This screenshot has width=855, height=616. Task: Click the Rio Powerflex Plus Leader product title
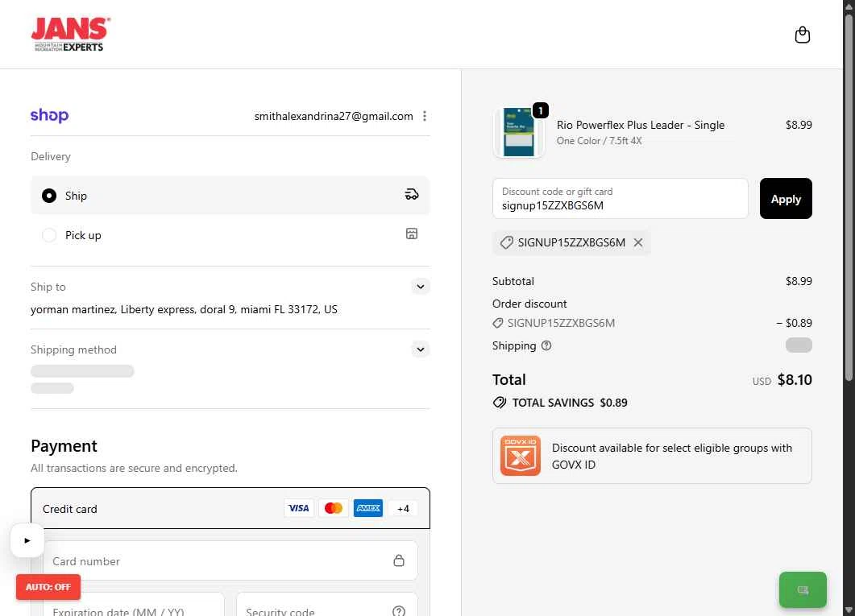tap(640, 125)
